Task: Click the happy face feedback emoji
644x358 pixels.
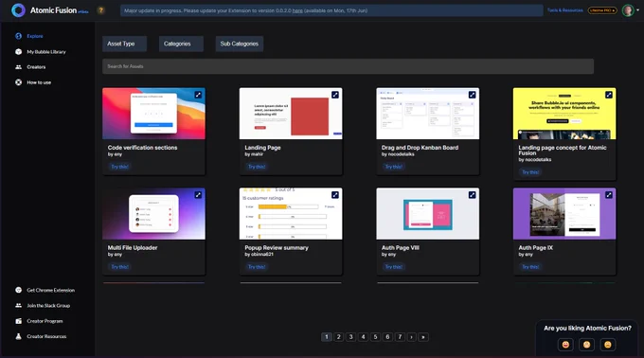Action: click(x=565, y=345)
